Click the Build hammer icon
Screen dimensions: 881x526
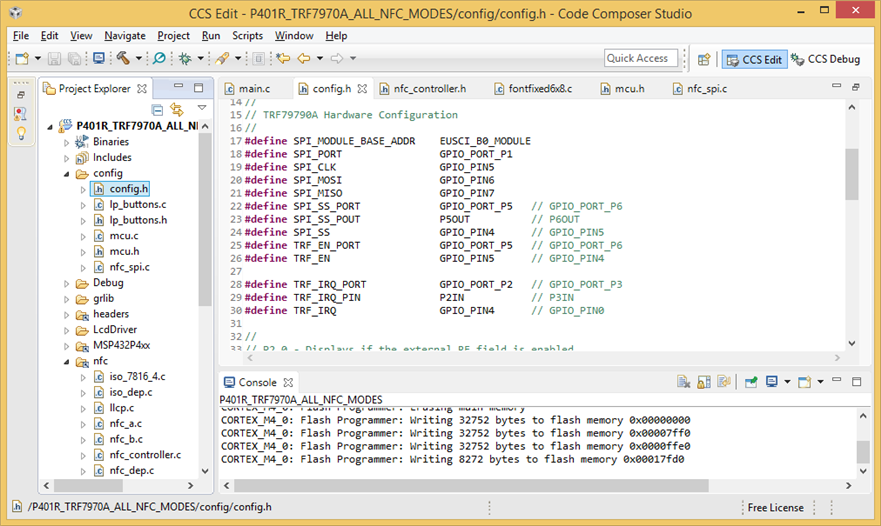(123, 59)
